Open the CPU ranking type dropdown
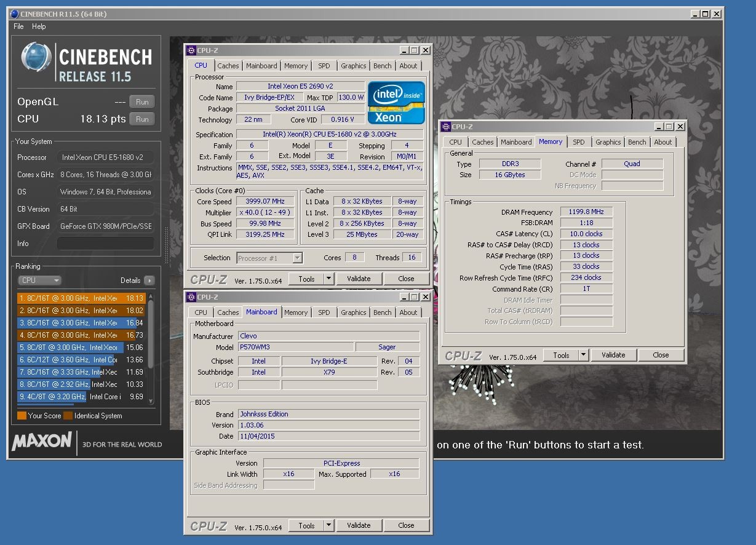 [x=39, y=280]
